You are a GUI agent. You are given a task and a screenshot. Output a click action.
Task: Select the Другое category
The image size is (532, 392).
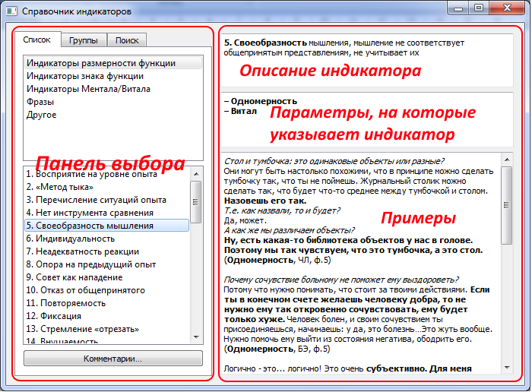(42, 115)
